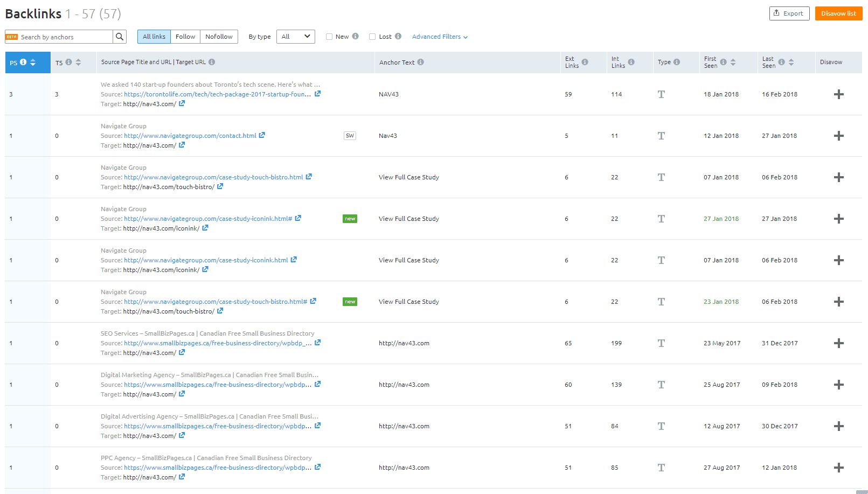
Task: Click the Digital Advertising Agency row title
Action: (210, 416)
